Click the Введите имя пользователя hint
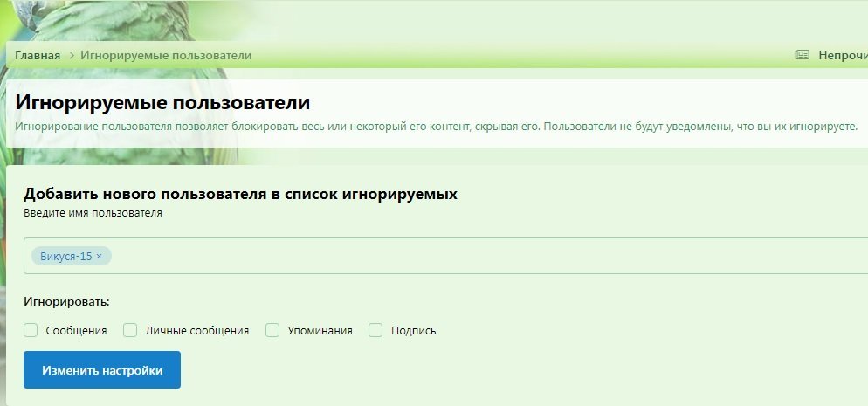 (93, 213)
